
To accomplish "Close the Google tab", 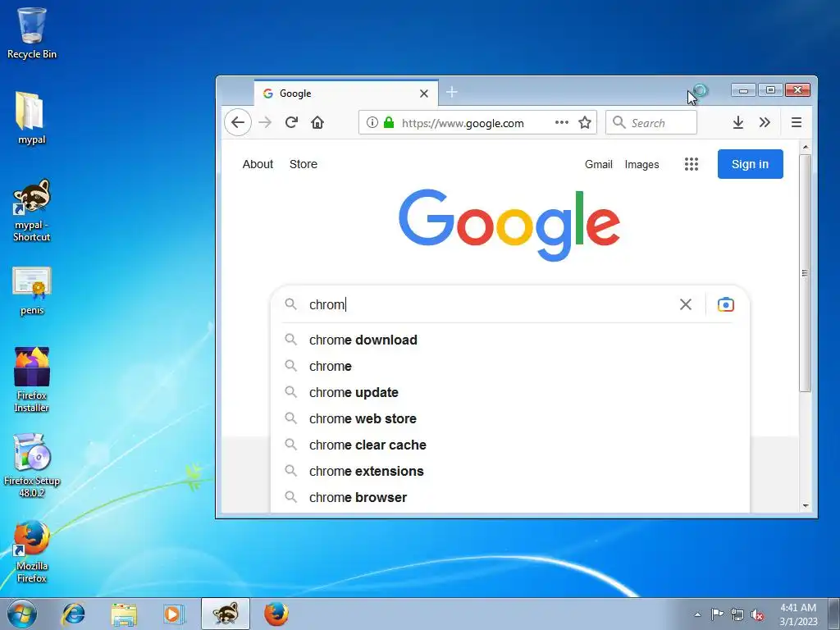I will [x=424, y=94].
